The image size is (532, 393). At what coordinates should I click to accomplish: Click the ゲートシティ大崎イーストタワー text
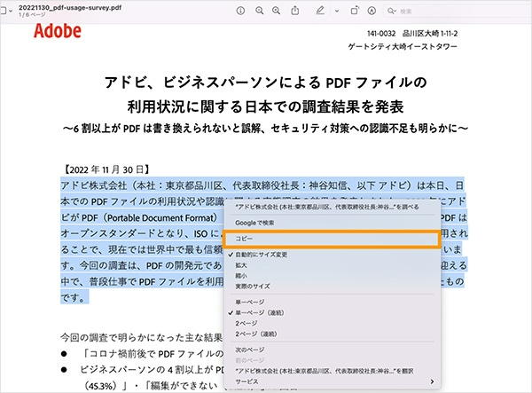click(x=403, y=46)
